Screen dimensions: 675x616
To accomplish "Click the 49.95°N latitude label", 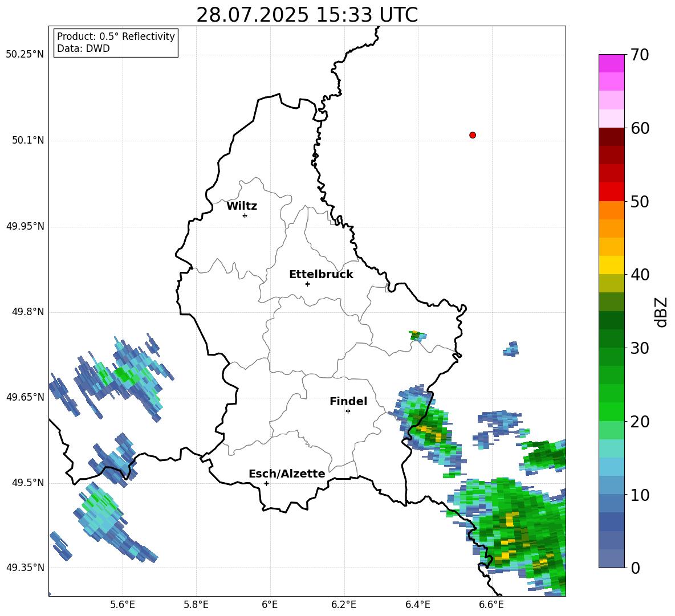I will tap(25, 226).
